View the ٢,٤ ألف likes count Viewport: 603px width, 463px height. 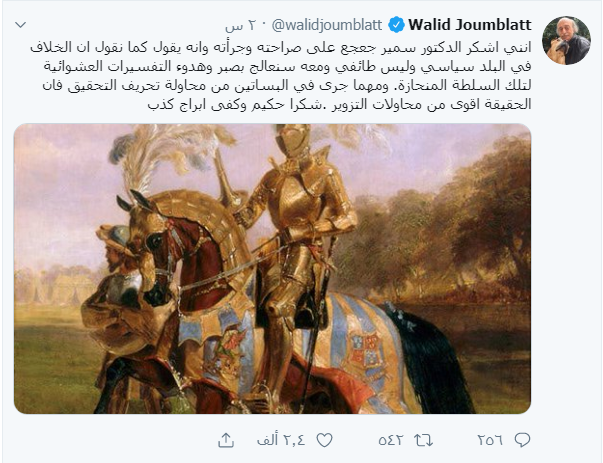click(282, 440)
